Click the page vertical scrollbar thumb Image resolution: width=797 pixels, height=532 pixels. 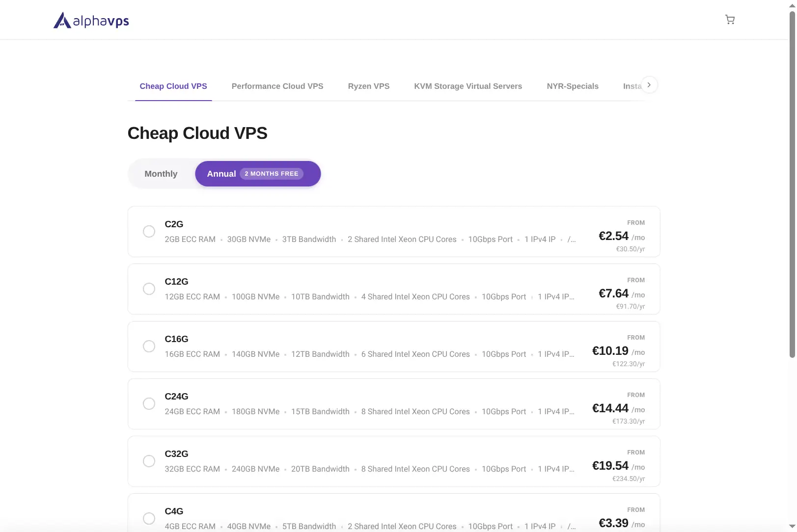coord(792,184)
